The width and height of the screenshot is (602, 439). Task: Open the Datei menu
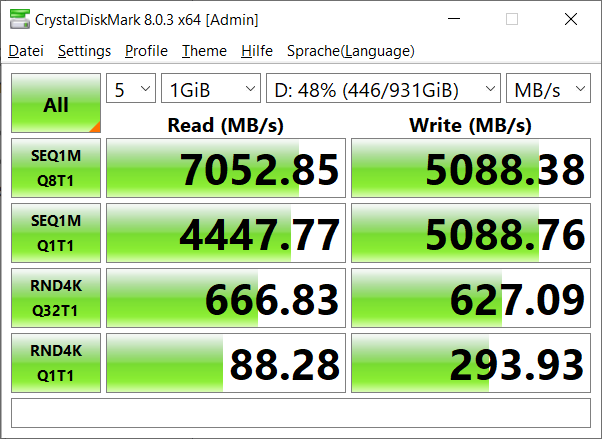(x=26, y=51)
